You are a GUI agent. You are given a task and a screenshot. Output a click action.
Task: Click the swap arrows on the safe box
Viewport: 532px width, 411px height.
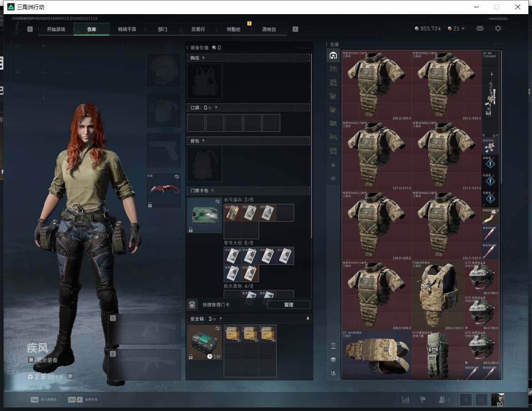coord(217,328)
